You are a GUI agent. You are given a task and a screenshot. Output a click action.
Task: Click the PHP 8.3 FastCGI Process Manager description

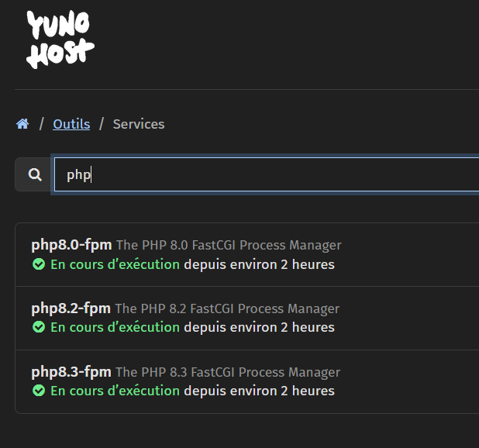click(x=228, y=372)
